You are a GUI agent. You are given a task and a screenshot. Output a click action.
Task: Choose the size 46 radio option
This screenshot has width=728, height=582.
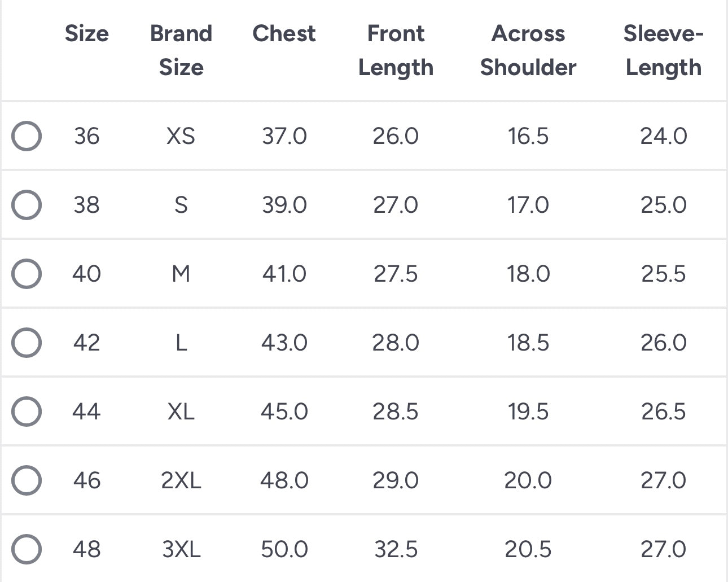click(27, 480)
